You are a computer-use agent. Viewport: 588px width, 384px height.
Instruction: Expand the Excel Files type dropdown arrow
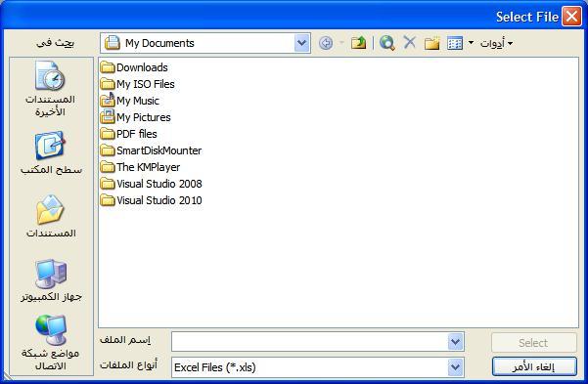tap(455, 367)
